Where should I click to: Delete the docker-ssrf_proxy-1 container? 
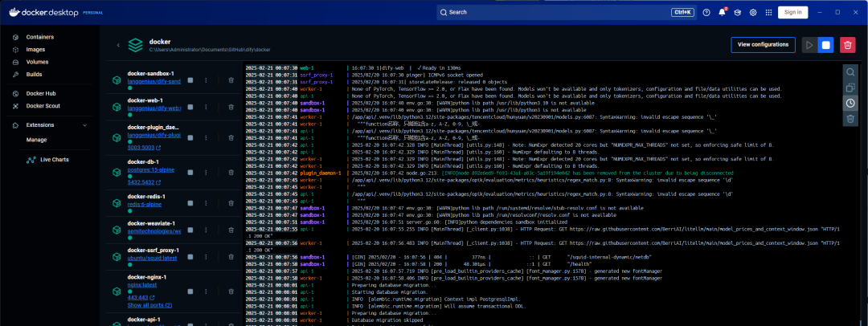coord(231,258)
